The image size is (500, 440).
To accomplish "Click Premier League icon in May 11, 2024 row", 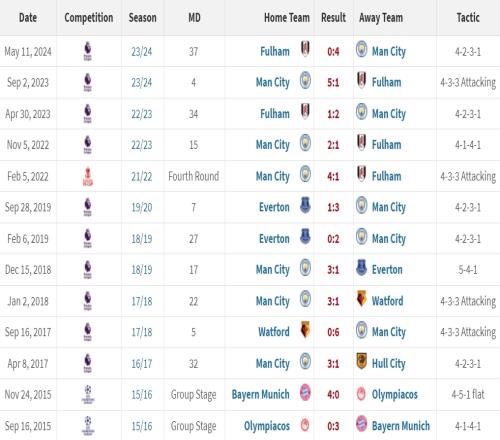I will 88,51.
